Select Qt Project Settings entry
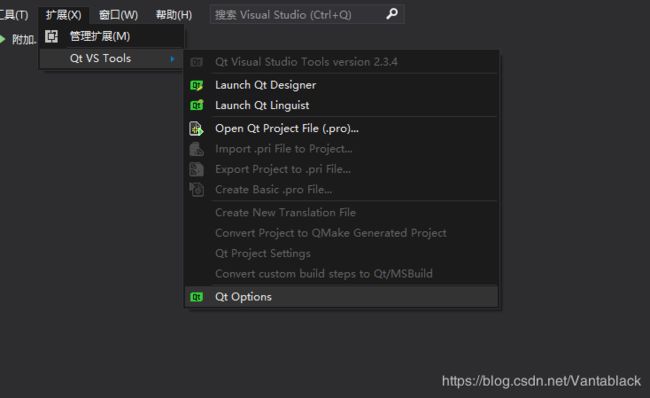650x398 pixels. click(x=341, y=253)
